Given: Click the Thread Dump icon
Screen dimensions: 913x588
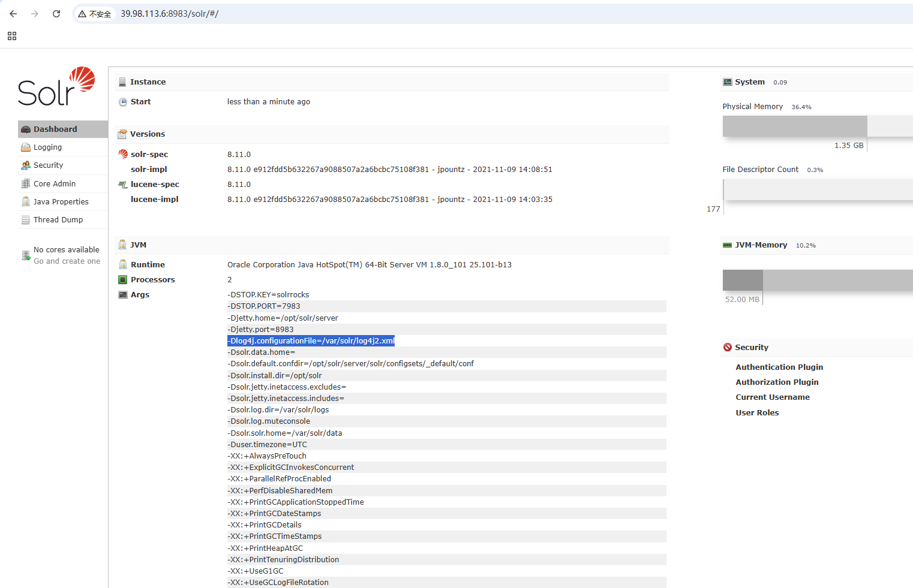Looking at the screenshot, I should pos(26,220).
